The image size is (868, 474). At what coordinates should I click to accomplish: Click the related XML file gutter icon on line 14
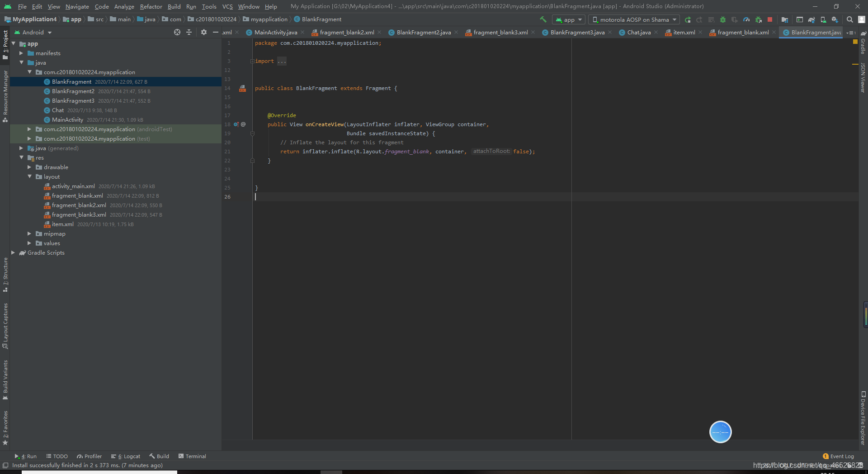point(243,88)
